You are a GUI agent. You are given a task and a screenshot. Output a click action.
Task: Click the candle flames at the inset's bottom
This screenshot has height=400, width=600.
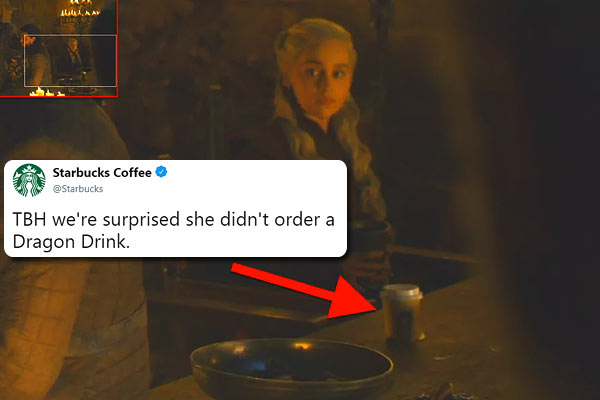coord(47,92)
